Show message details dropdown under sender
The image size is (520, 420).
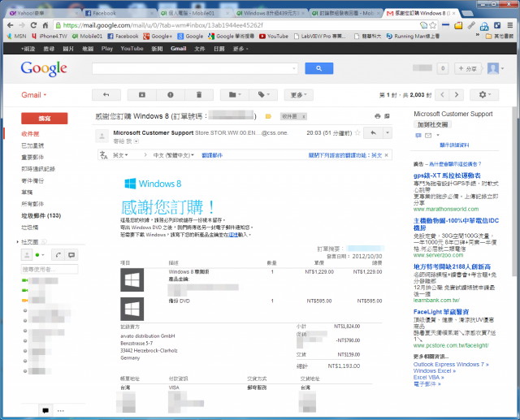click(136, 141)
